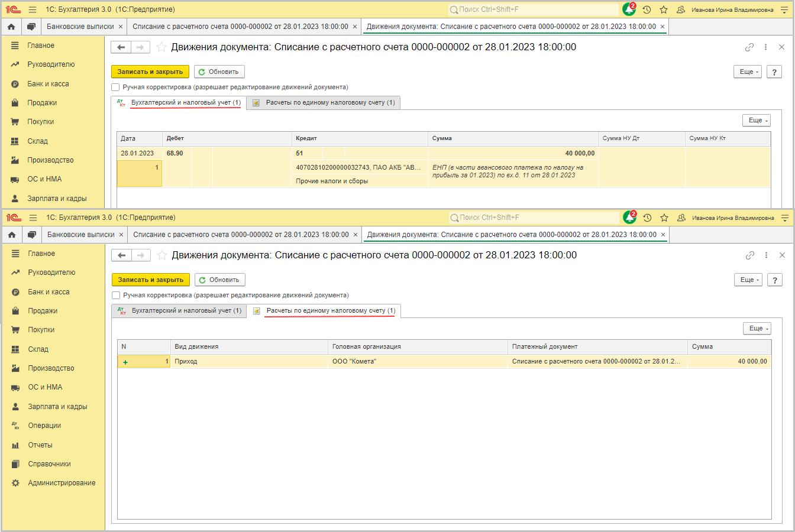
Task: Enable Ручная корректировка checkbox in upper window
Action: click(x=115, y=87)
